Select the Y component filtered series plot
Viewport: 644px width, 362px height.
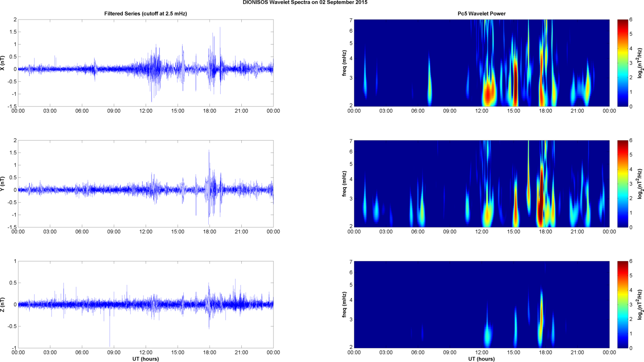(146, 184)
